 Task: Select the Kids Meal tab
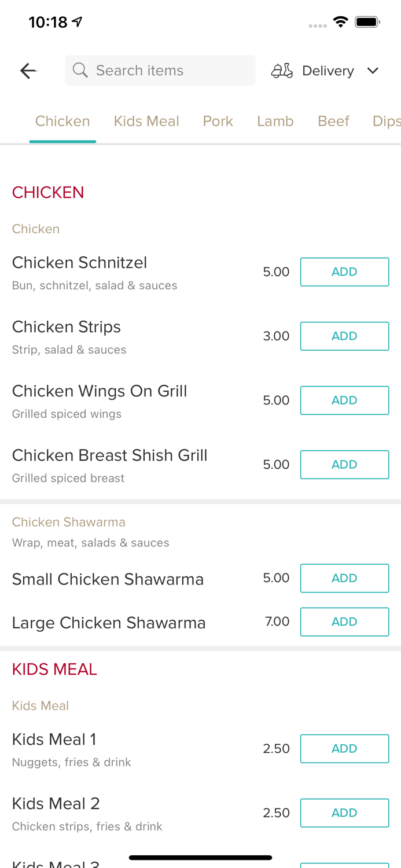click(146, 121)
